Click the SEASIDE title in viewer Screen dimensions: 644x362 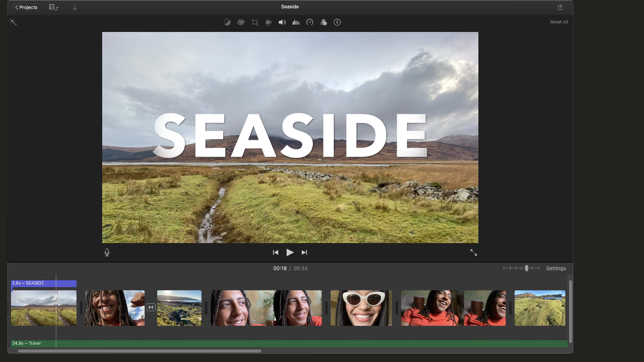click(x=290, y=135)
